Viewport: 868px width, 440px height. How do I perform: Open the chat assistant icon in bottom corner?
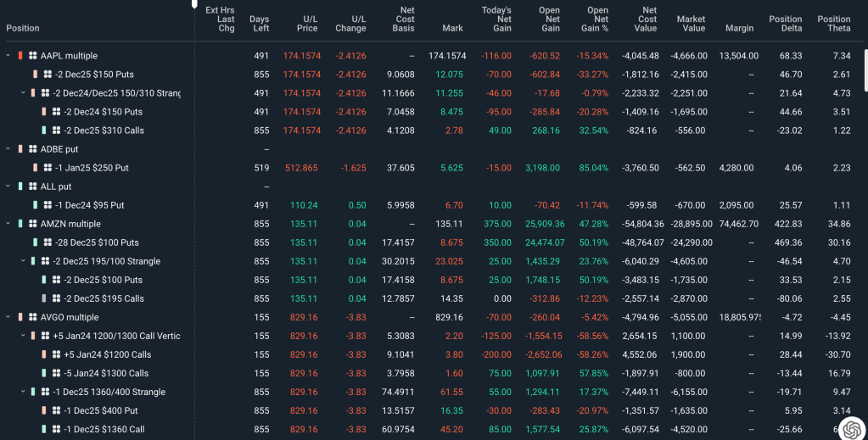[850, 428]
